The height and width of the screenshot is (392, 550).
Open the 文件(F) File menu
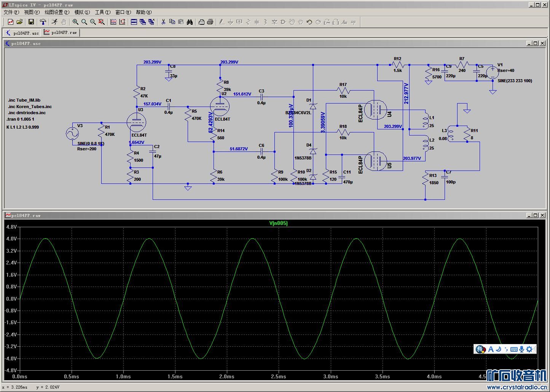11,12
